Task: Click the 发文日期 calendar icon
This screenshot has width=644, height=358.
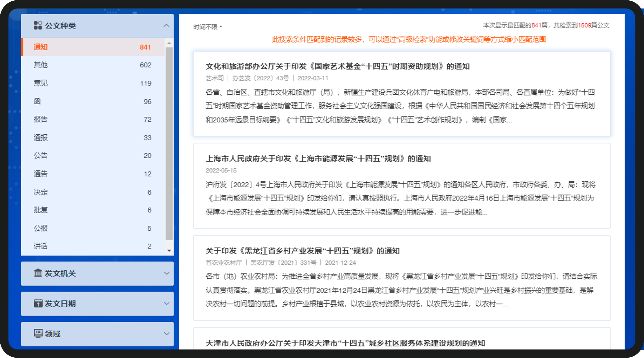Action: point(38,303)
